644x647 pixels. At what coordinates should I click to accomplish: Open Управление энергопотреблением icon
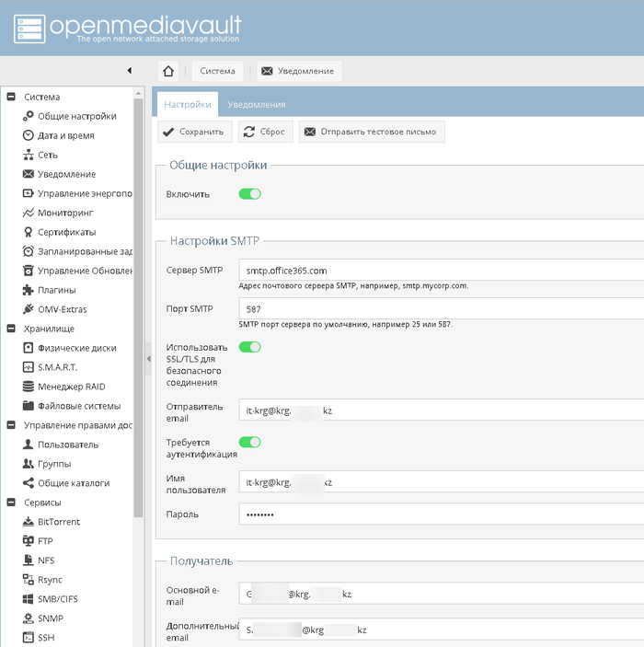click(28, 193)
